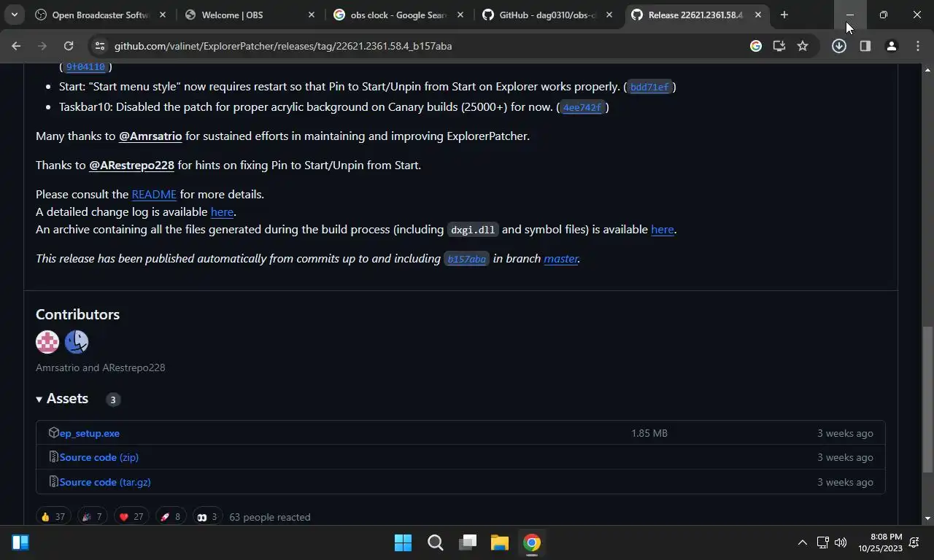Open site information icon in address bar
The width and height of the screenshot is (934, 560).
click(x=100, y=46)
